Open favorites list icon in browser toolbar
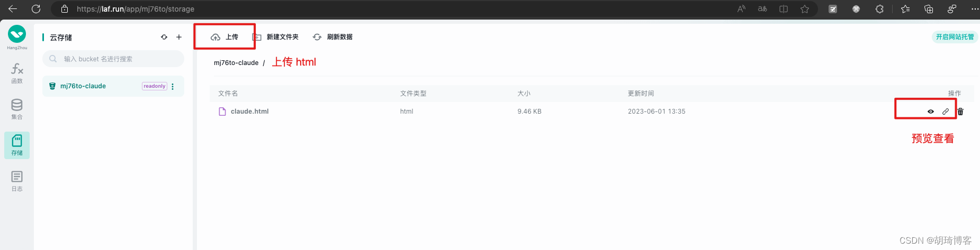This screenshot has width=980, height=250. 905,9
